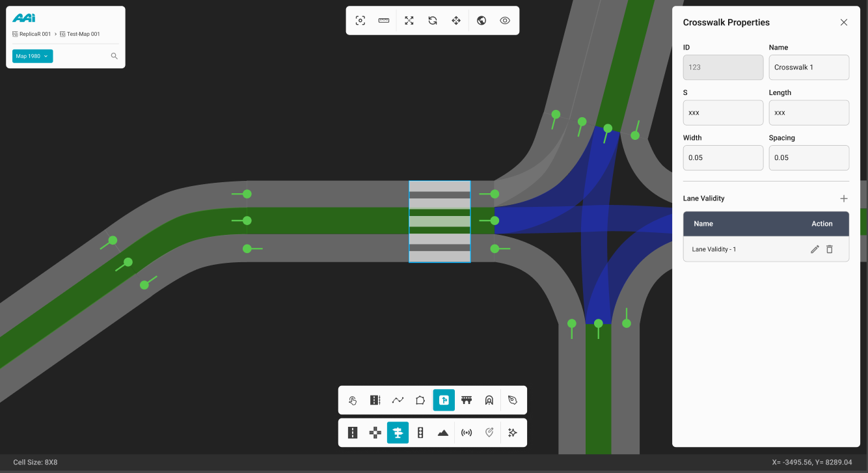
Task: Toggle the globe map view
Action: [481, 20]
